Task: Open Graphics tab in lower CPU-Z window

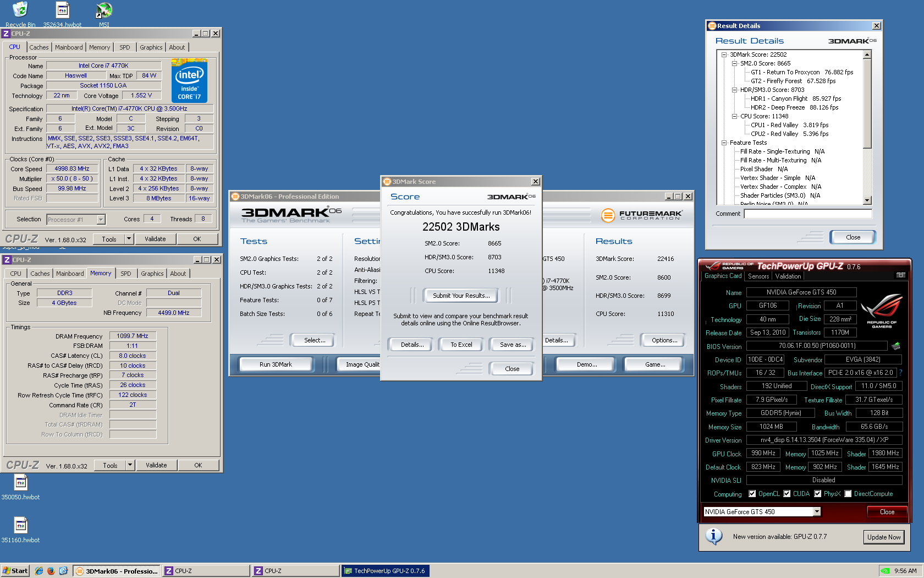Action: click(x=152, y=274)
